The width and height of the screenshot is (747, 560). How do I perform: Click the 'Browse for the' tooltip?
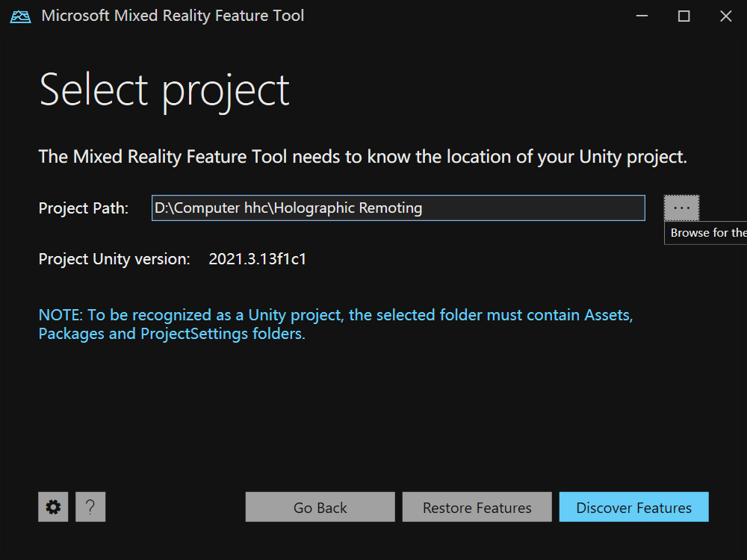click(706, 233)
